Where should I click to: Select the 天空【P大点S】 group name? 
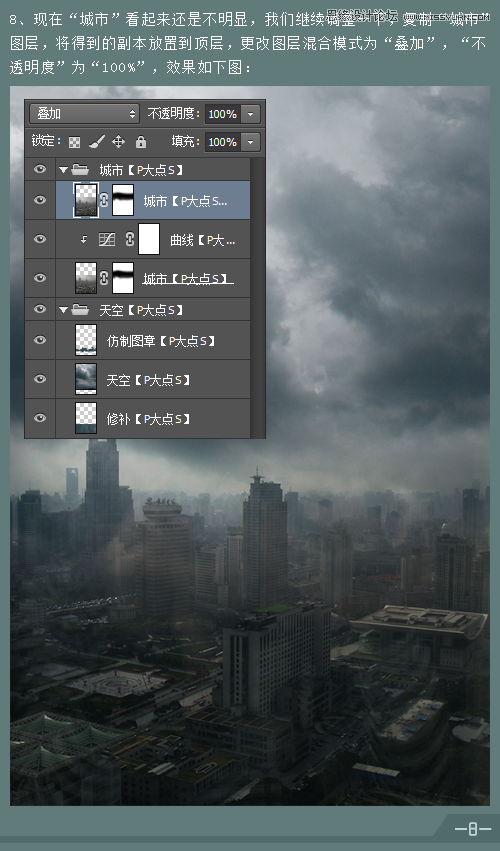coord(141,309)
